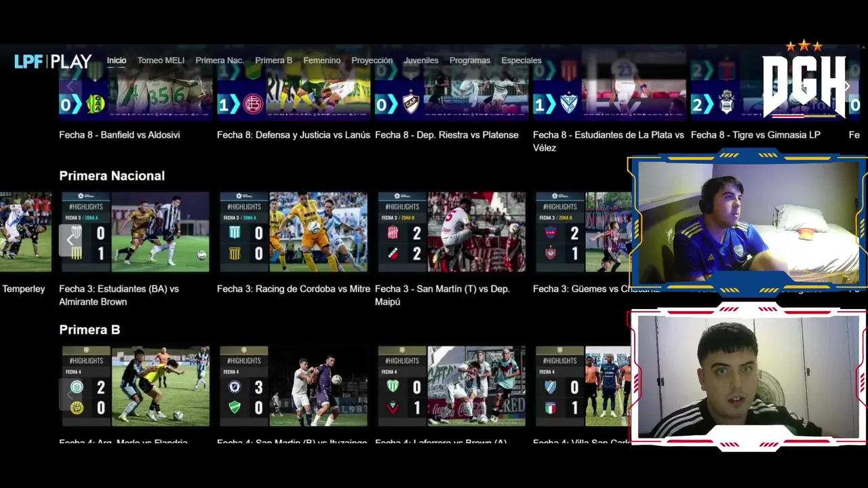Screen dimensions: 868x488
Task: Click the 'Estudiantes (BA) vs Almirante Brown' title
Action: click(x=119, y=296)
